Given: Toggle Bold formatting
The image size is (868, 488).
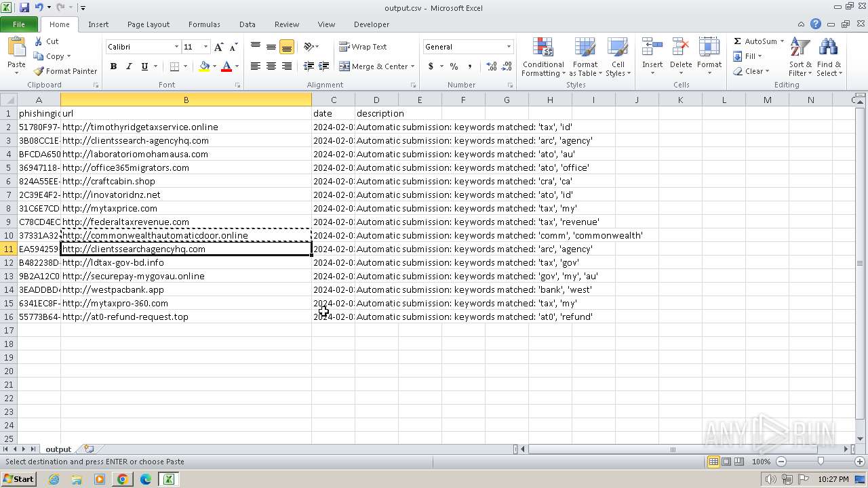Looking at the screenshot, I should coord(113,66).
